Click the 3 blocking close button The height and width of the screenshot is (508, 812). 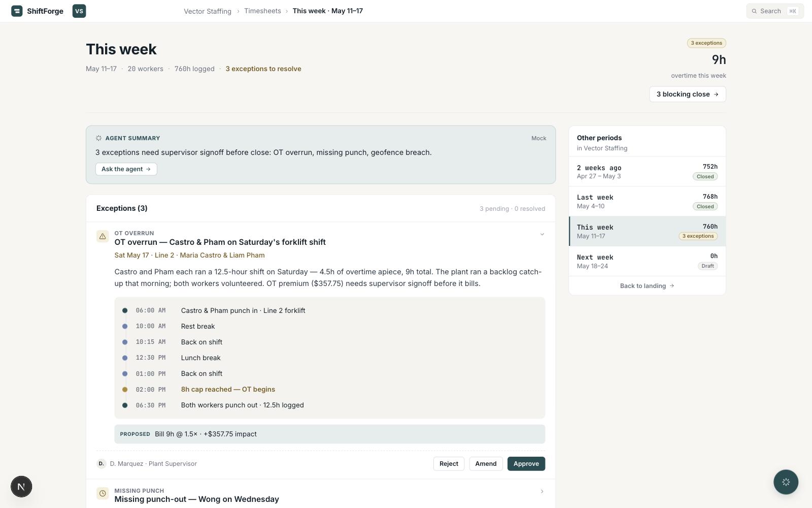688,94
